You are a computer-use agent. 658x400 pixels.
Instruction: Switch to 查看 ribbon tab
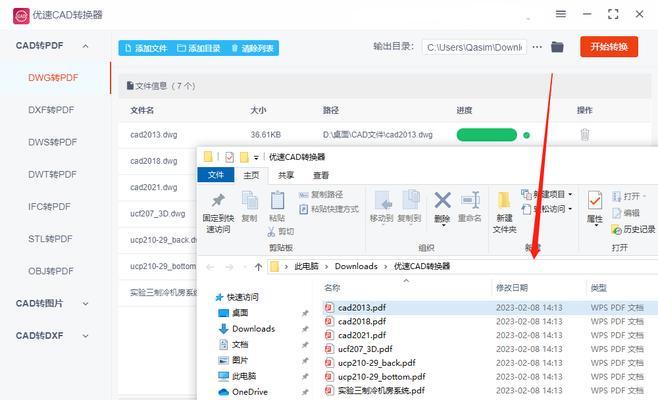coord(321,175)
